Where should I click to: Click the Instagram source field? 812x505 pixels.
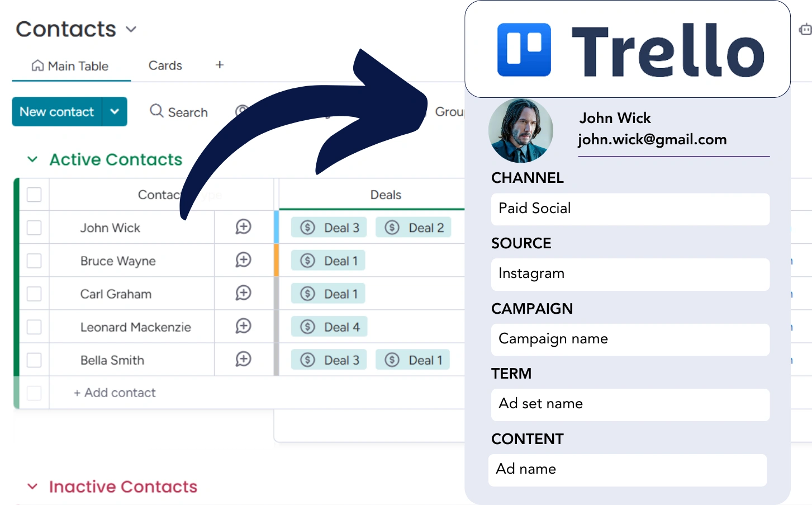click(630, 274)
